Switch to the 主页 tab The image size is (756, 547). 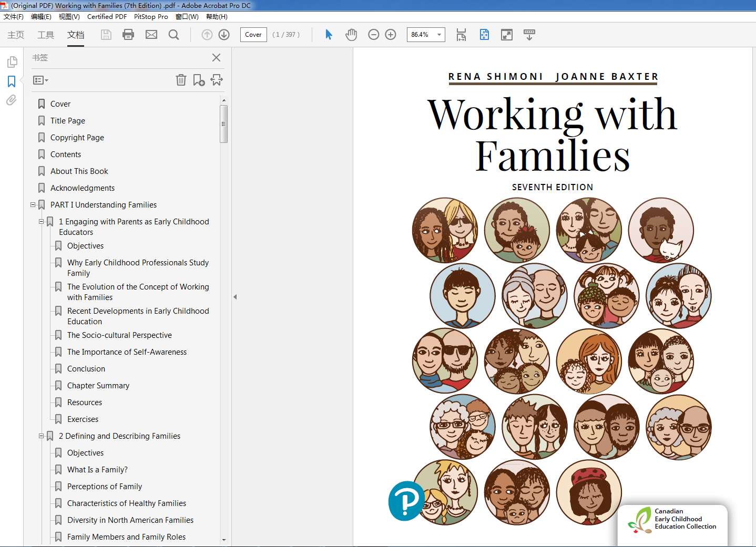click(16, 35)
